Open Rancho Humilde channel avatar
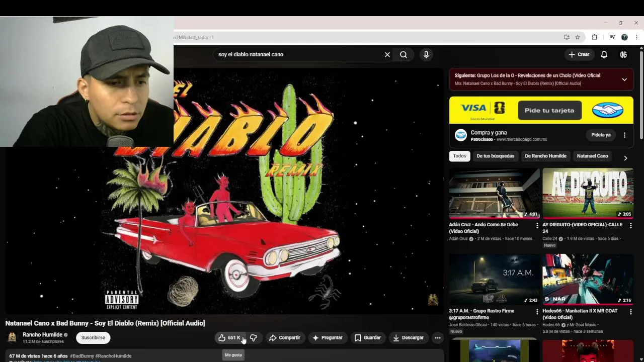Viewport: 644px width, 362px height. click(12, 338)
